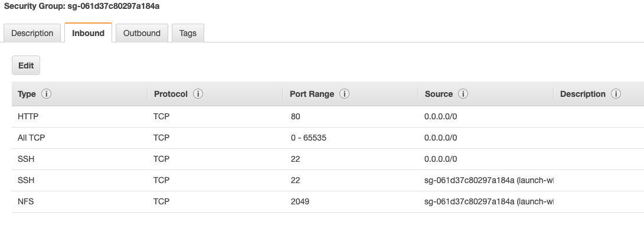Click the security group source in the NFS row
644x238 pixels.
(488, 202)
